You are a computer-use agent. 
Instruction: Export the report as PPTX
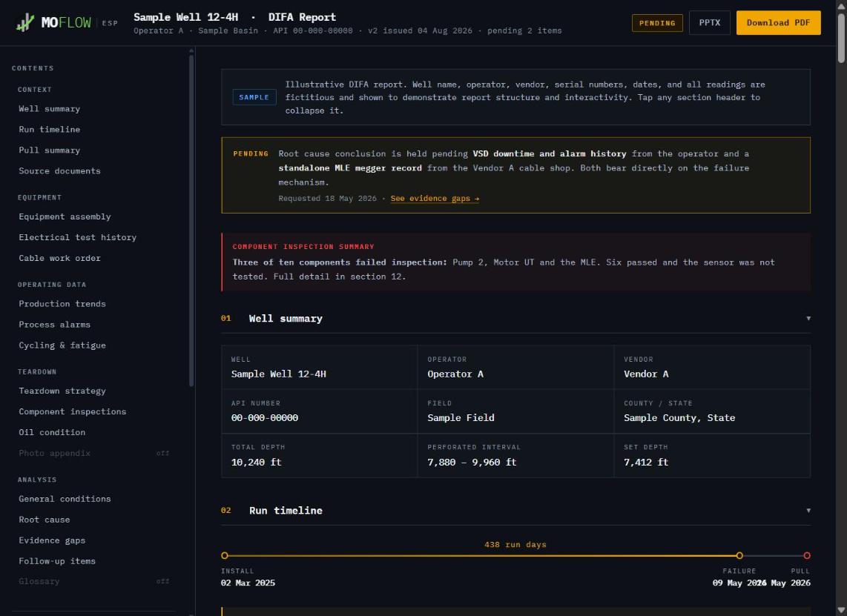[x=709, y=23]
